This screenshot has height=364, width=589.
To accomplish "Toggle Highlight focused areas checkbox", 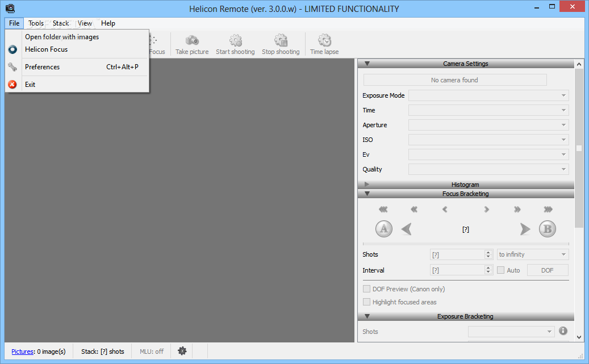I will point(366,302).
